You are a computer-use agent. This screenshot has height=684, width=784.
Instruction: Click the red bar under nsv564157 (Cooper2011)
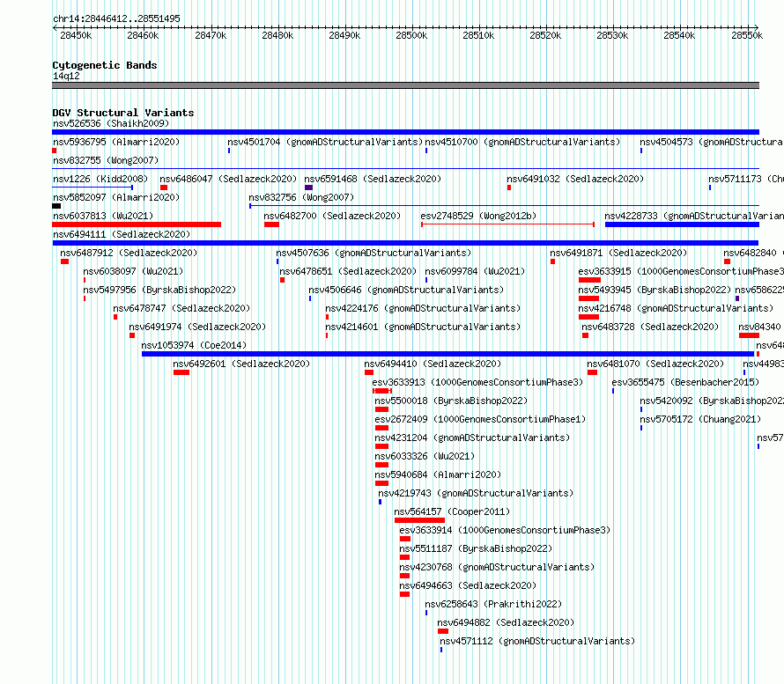point(419,520)
